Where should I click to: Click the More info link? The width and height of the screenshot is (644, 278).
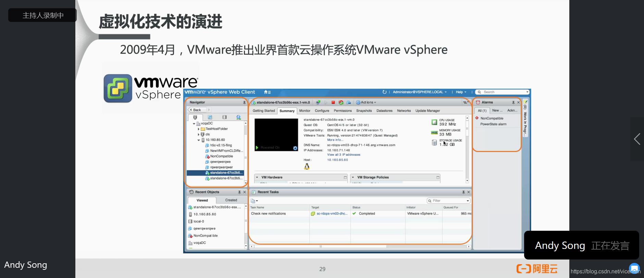[335, 140]
